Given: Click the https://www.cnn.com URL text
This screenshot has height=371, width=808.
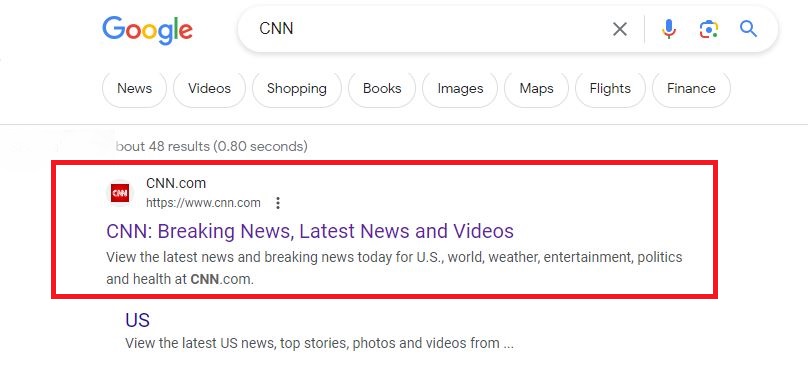Looking at the screenshot, I should pos(203,203).
